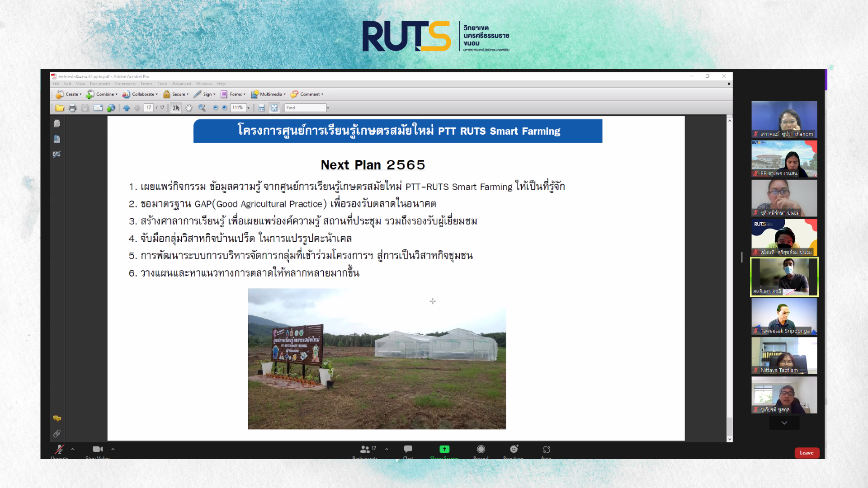
Task: Open the Bookmarks panel in left sidebar
Action: (57, 139)
